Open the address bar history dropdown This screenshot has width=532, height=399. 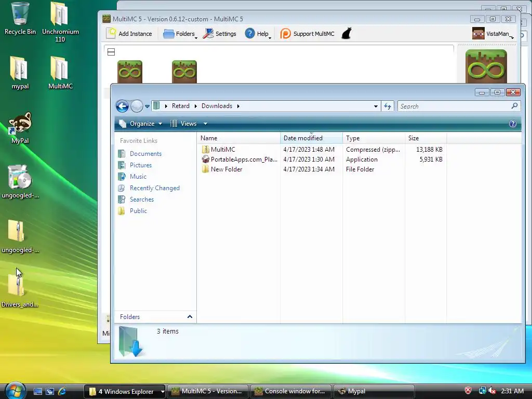(x=376, y=106)
